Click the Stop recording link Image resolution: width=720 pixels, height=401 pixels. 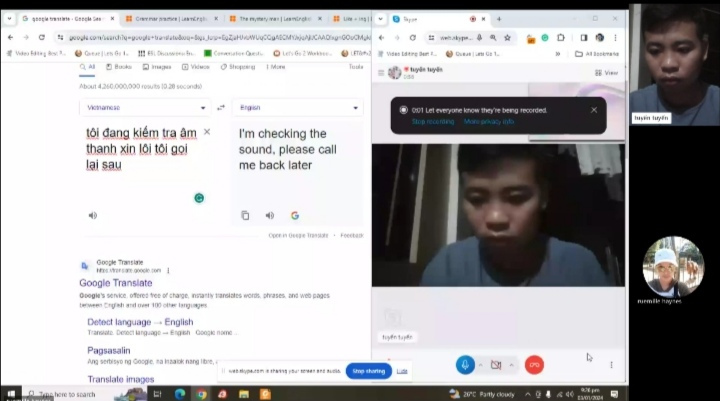click(x=432, y=121)
